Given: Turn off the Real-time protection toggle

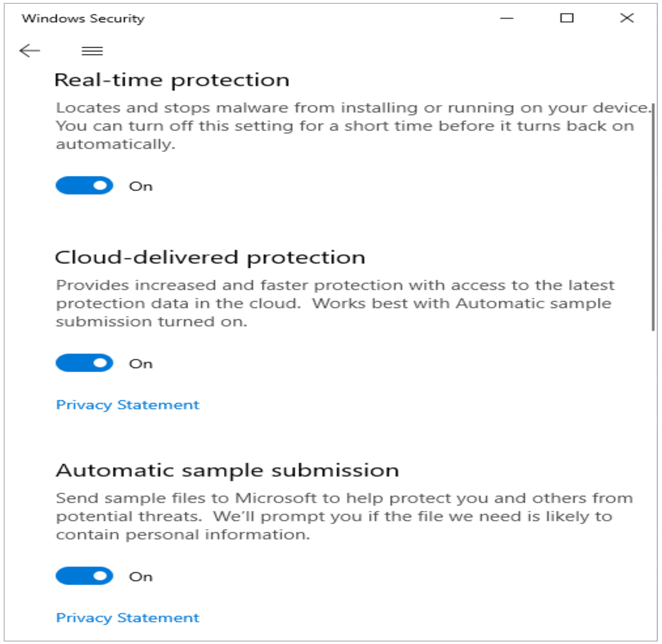Looking at the screenshot, I should point(84,185).
